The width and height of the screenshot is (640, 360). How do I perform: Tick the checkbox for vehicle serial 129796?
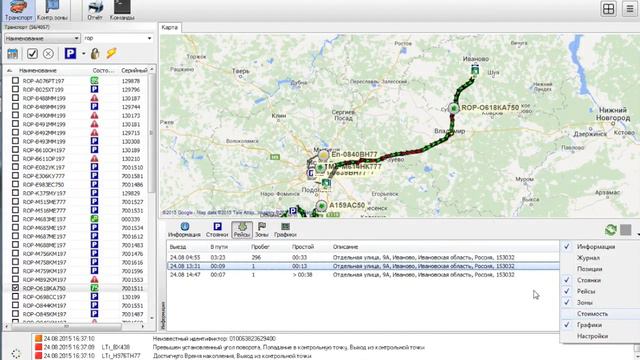click(x=16, y=89)
